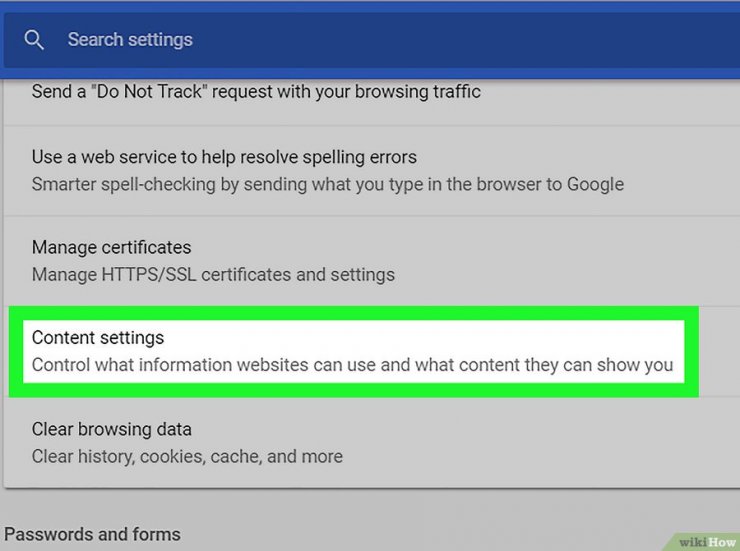The image size is (740, 551).
Task: Click the wikiHow watermark logo
Action: pos(706,542)
